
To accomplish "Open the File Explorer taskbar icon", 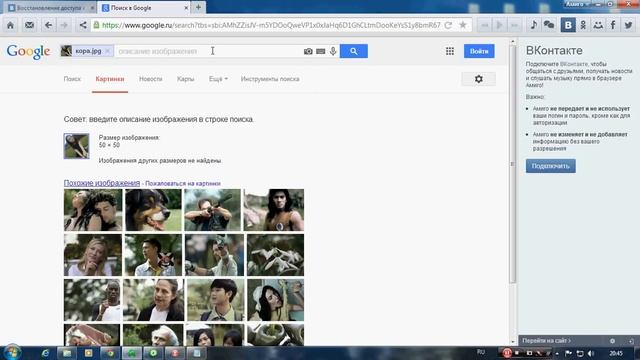I will [67, 353].
